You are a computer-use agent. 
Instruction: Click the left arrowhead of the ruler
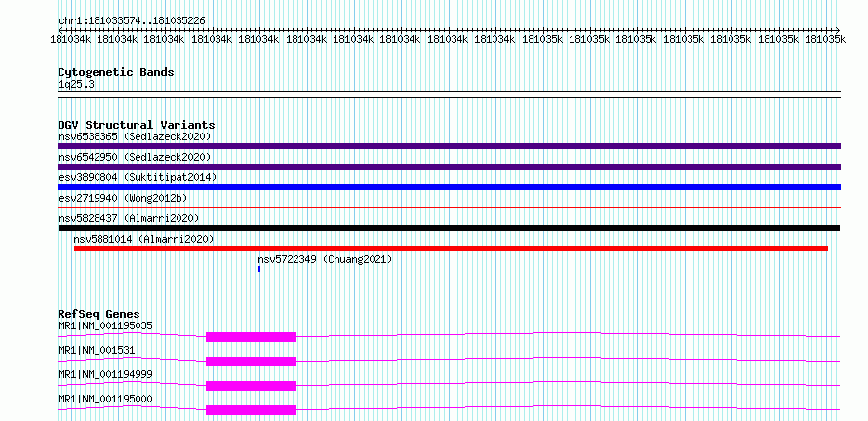coord(60,30)
